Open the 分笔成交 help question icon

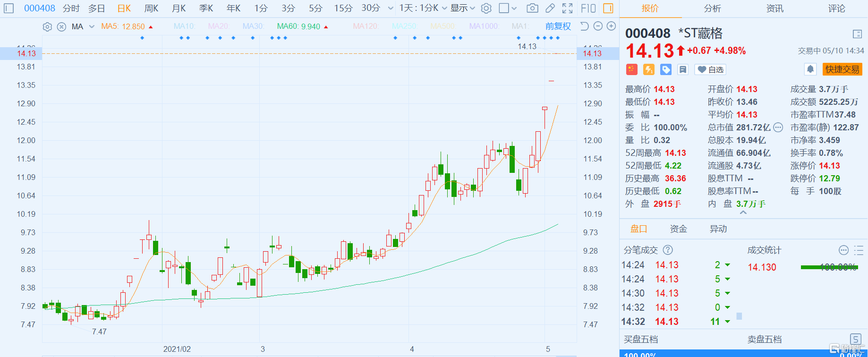coord(668,250)
